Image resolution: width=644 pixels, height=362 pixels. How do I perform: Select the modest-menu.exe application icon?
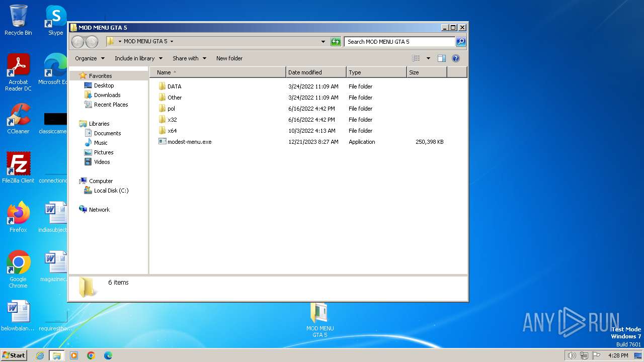pyautogui.click(x=162, y=142)
